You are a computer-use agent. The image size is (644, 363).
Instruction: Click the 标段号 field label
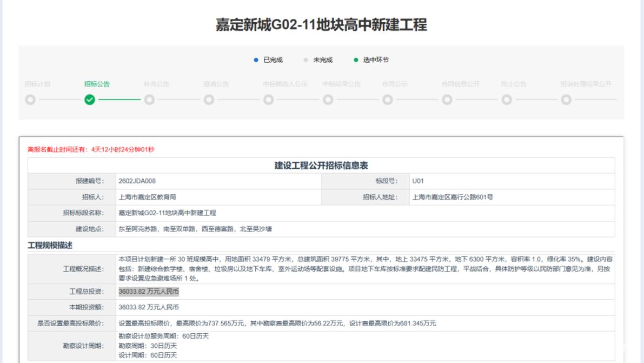[387, 181]
